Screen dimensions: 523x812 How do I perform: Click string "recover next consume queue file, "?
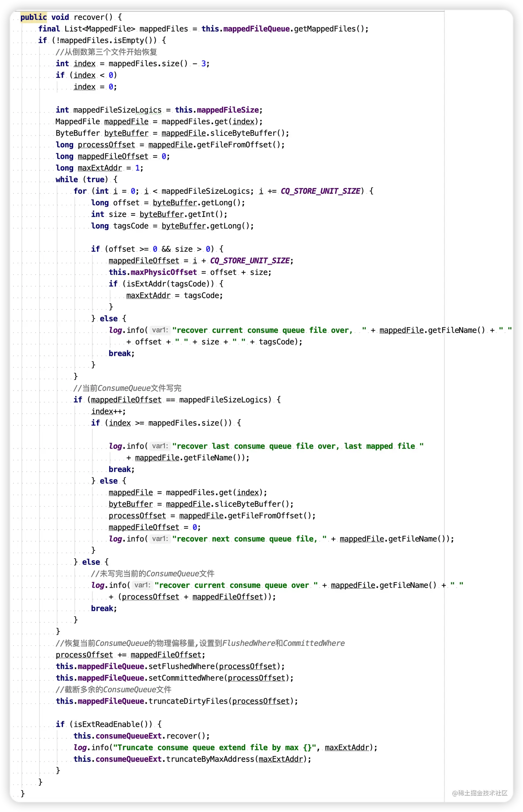point(249,539)
